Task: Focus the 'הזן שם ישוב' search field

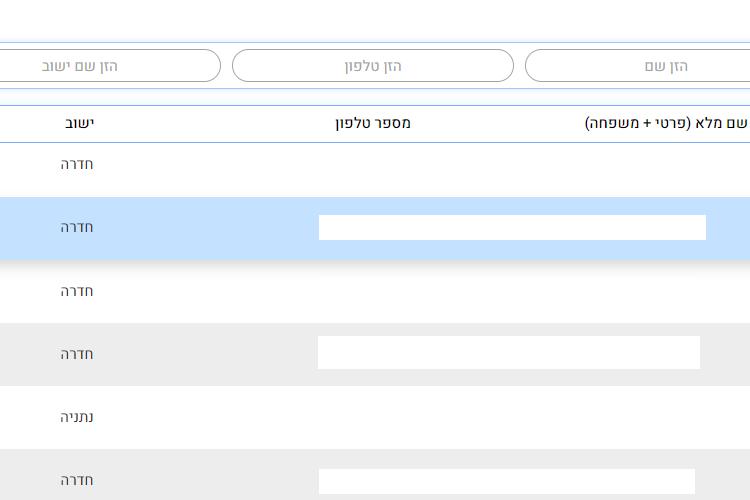Action: click(x=108, y=66)
